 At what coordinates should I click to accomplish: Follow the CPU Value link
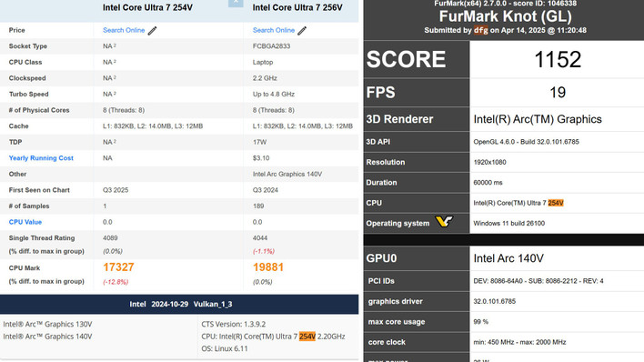click(x=25, y=222)
